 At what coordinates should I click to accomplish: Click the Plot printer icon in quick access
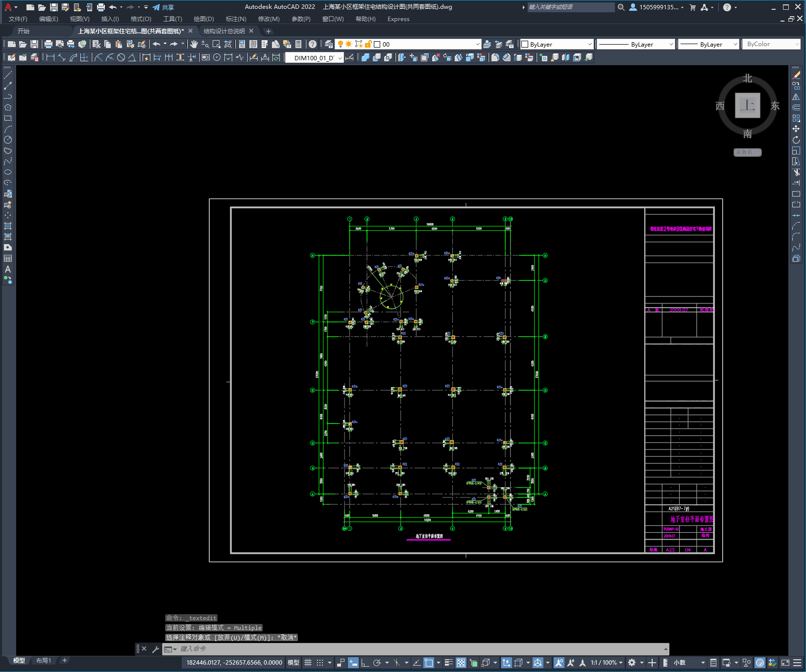coord(100,7)
